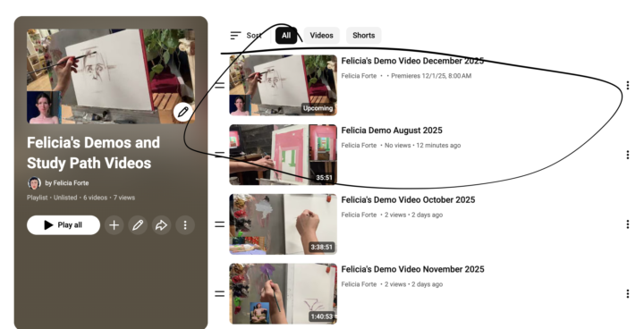This screenshot has height=329, width=644.
Task: Click the plus add-videos icon beside Play all
Action: tap(114, 225)
